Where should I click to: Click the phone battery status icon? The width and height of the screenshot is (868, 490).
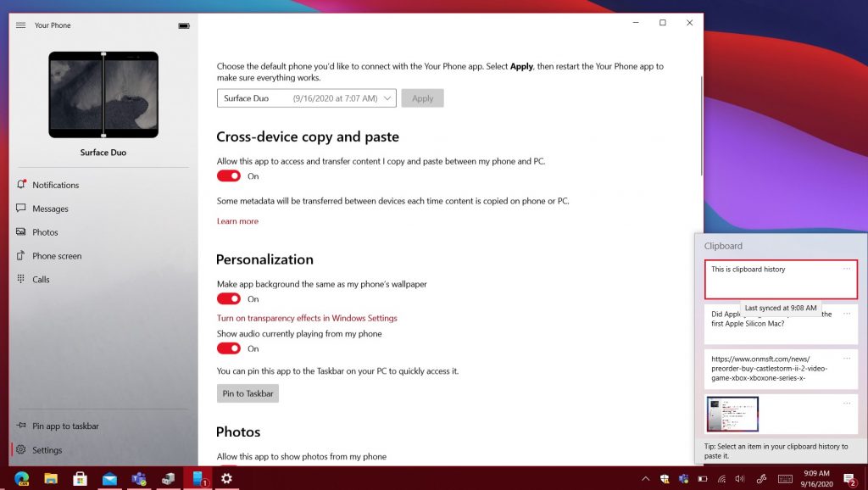coord(184,25)
